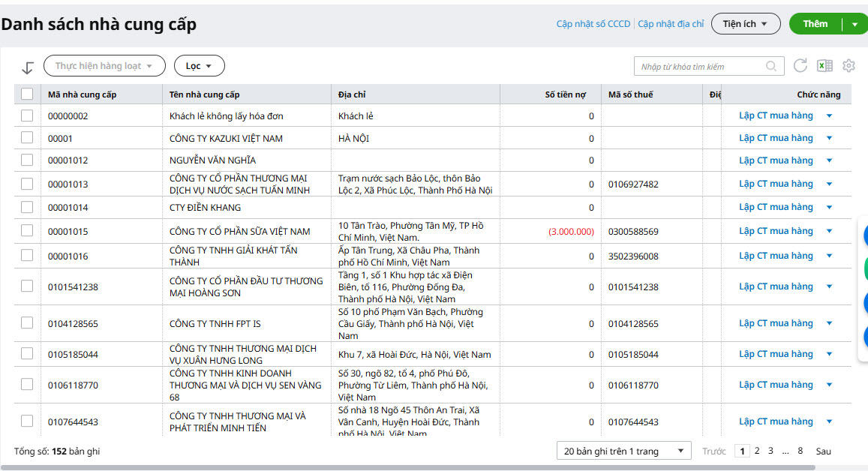
Task: Tick the select-all checkbox in table header
Action: click(27, 94)
